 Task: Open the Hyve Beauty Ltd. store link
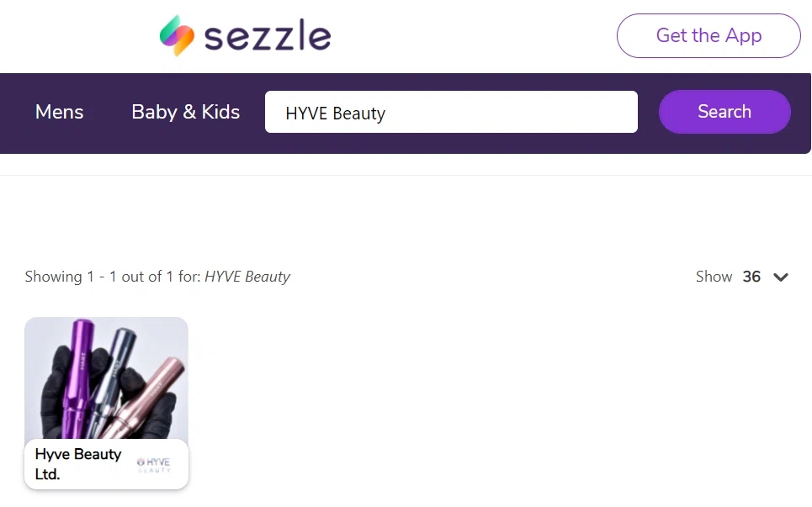[77, 463]
